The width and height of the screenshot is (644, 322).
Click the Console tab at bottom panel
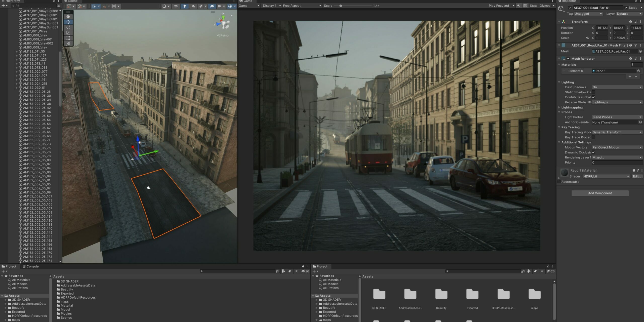point(32,266)
